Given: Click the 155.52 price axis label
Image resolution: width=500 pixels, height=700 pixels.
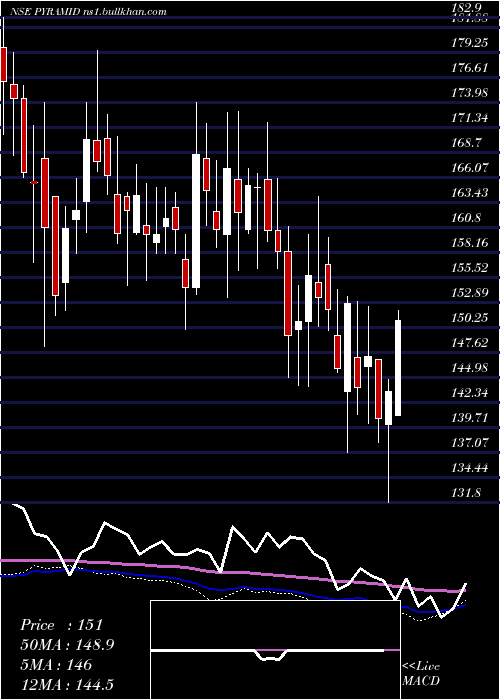Looking at the screenshot, I should pyautogui.click(x=469, y=268).
